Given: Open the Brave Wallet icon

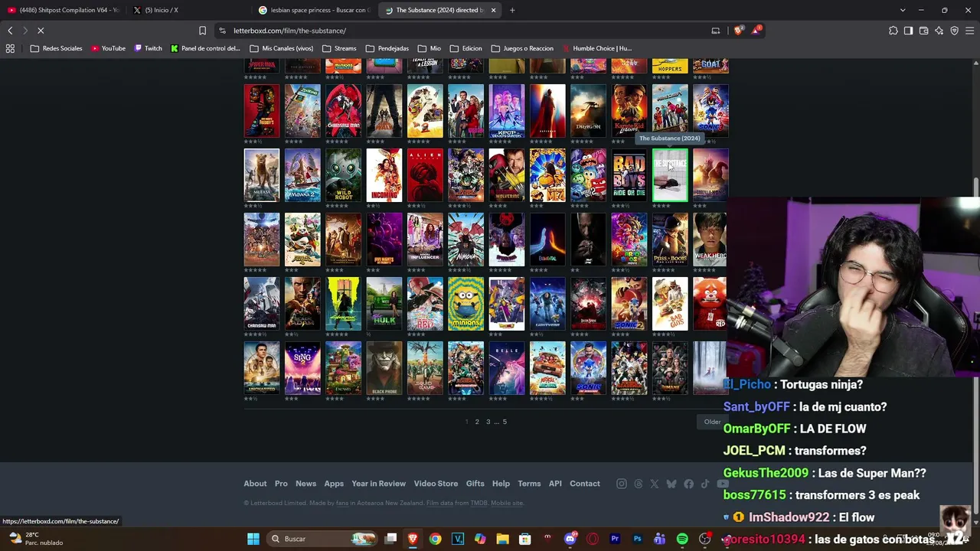Looking at the screenshot, I should 923,31.
